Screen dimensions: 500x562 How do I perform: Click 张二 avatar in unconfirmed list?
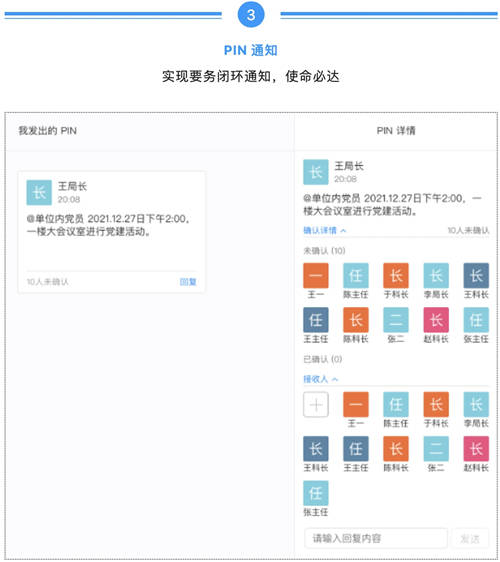pyautogui.click(x=396, y=320)
